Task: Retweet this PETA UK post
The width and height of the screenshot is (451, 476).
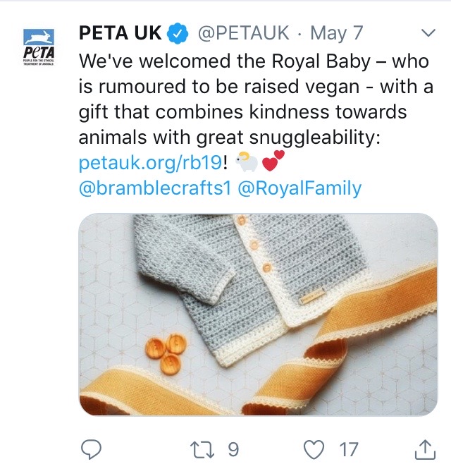Action: click(x=202, y=450)
